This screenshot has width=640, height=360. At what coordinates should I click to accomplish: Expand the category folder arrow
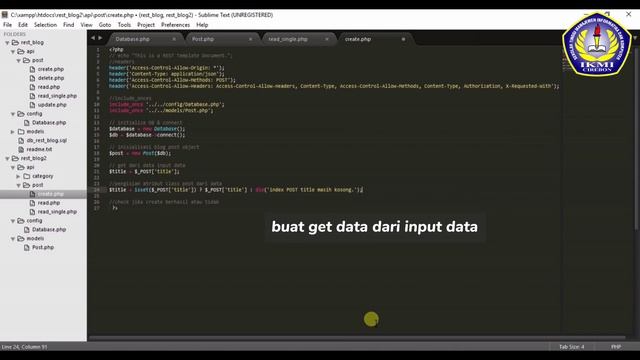[x=18, y=176]
